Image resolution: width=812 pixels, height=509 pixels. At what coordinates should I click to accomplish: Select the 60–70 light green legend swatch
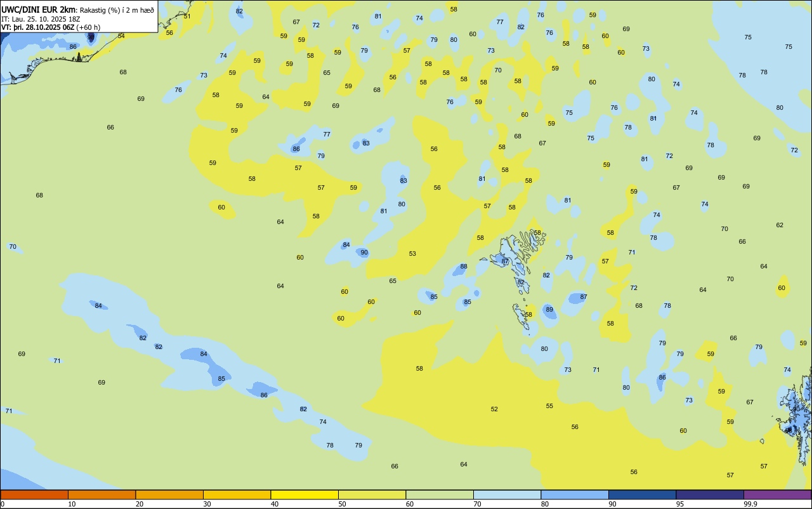(x=440, y=494)
